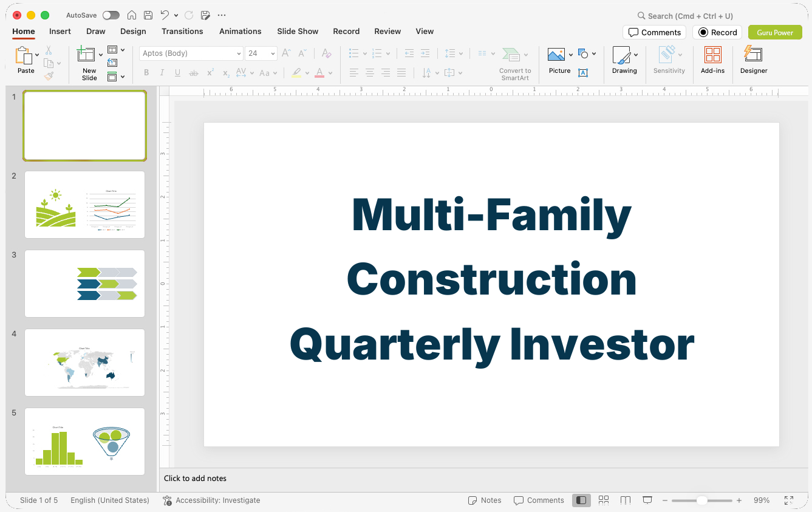Click the Shapes icon
Screen dimensions: 812x512
pyautogui.click(x=583, y=53)
